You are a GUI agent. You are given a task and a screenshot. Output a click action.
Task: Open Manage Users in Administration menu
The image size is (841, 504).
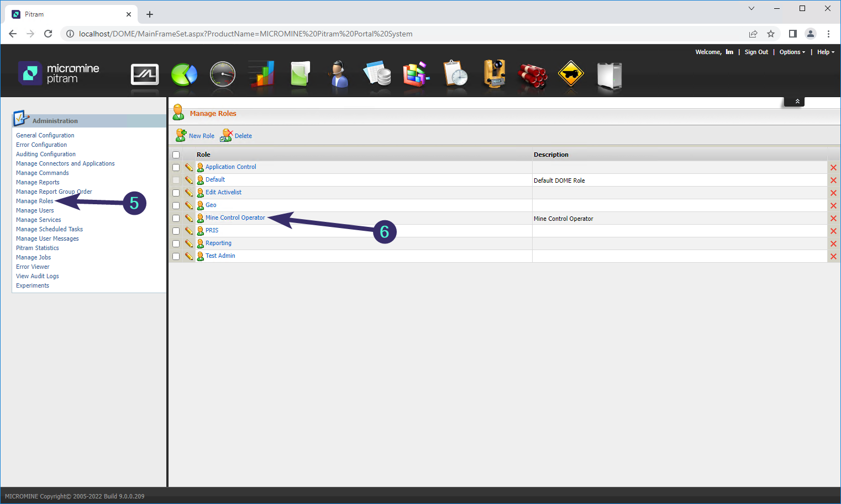[x=35, y=210]
